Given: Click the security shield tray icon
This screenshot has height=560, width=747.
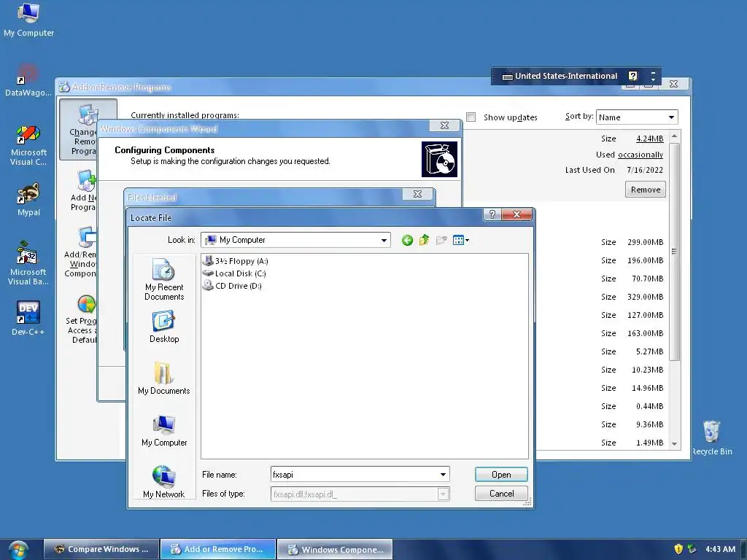Looking at the screenshot, I should [678, 549].
